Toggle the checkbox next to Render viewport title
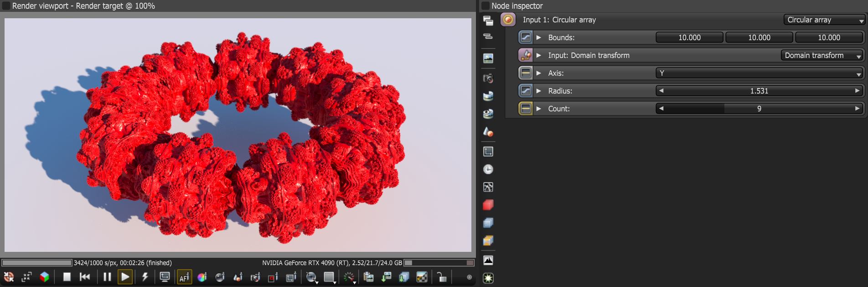868x287 pixels. tap(6, 5)
